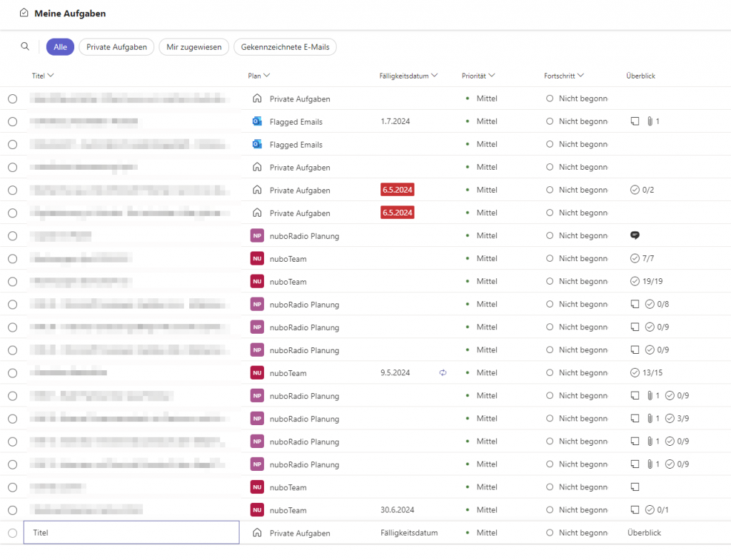
Task: Switch to the Private Aufgaben filter tab
Action: [116, 46]
